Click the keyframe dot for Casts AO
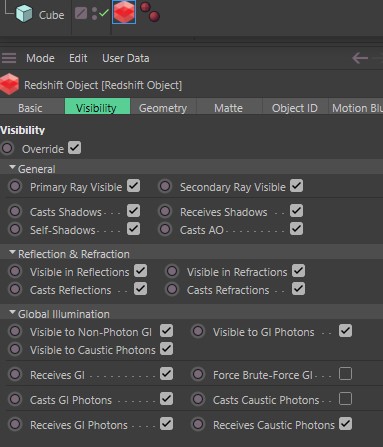This screenshot has height=447, width=383. tap(165, 229)
